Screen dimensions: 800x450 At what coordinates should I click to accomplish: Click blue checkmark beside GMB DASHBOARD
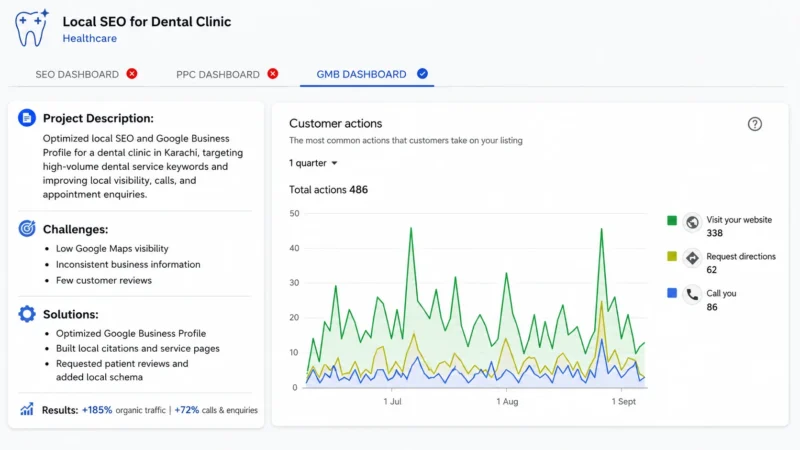tap(422, 73)
